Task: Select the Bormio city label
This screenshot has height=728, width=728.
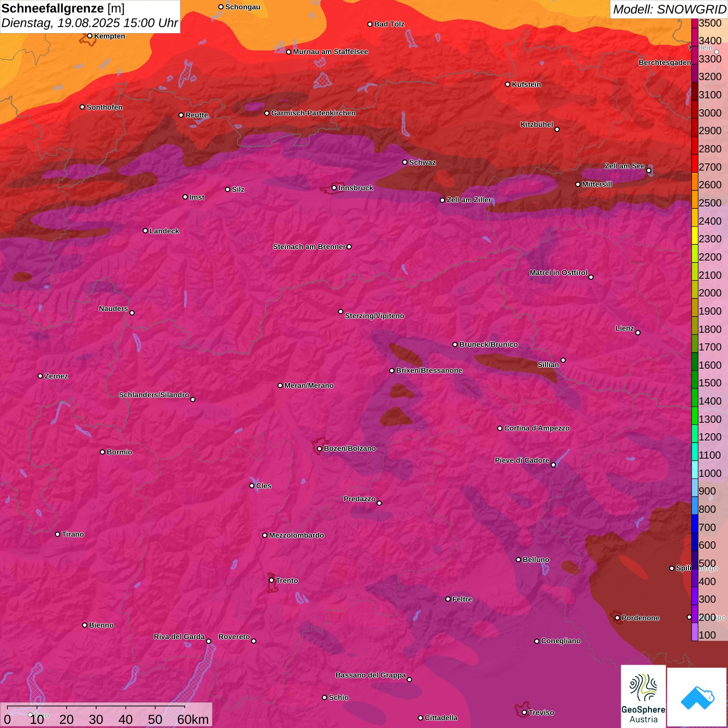Action: (x=119, y=452)
